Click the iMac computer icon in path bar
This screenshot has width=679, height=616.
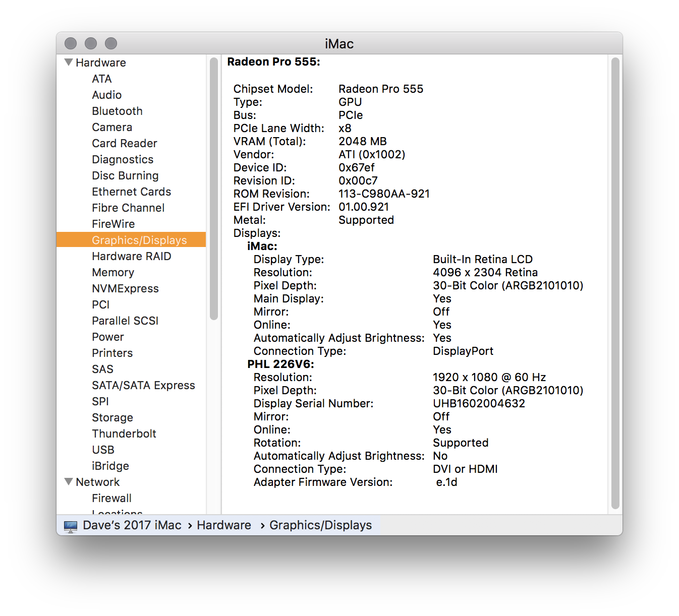(x=71, y=526)
